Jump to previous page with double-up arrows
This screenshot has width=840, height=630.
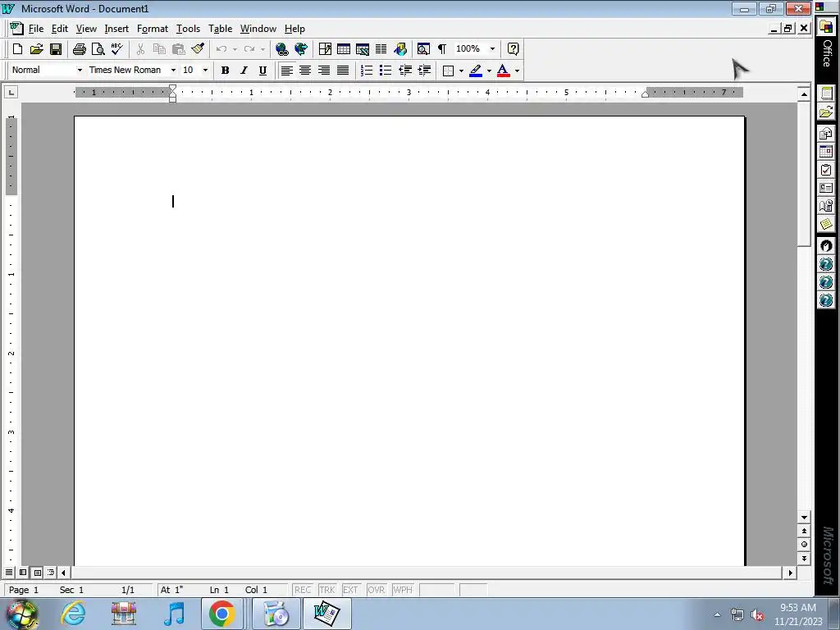click(804, 531)
